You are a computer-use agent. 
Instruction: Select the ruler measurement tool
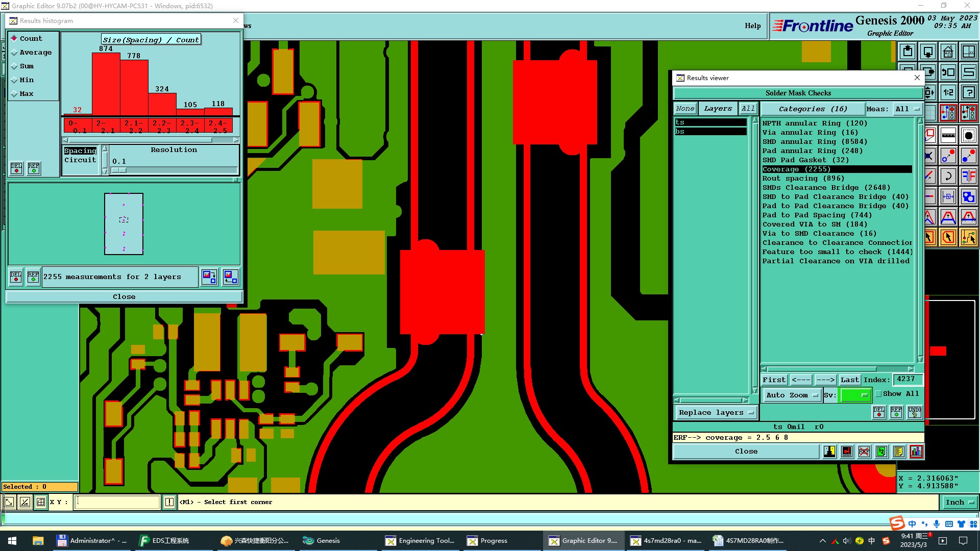pyautogui.click(x=948, y=136)
